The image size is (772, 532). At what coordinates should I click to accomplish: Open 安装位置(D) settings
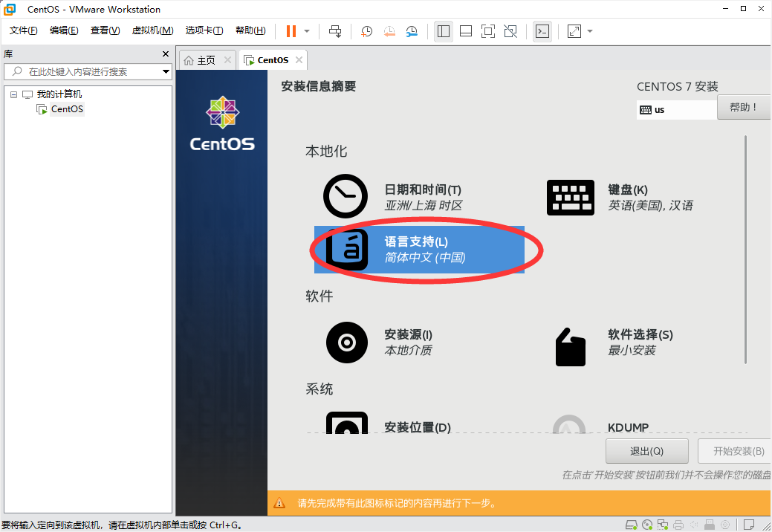[389, 424]
